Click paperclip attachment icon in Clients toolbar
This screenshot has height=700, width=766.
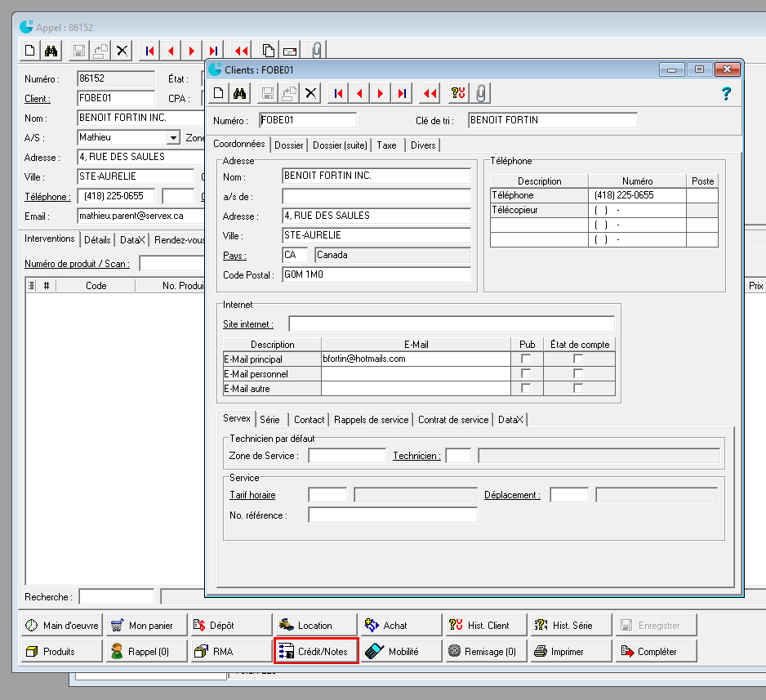(481, 93)
